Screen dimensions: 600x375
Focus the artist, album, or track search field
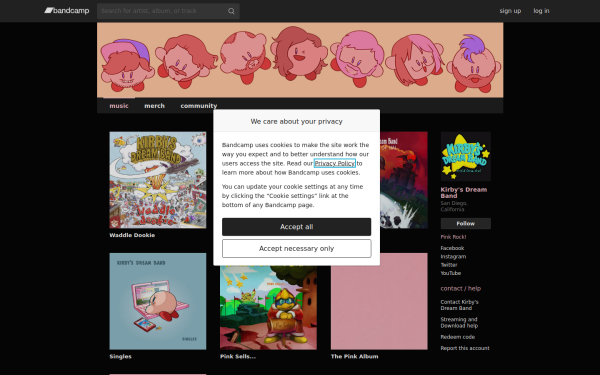pyautogui.click(x=168, y=11)
